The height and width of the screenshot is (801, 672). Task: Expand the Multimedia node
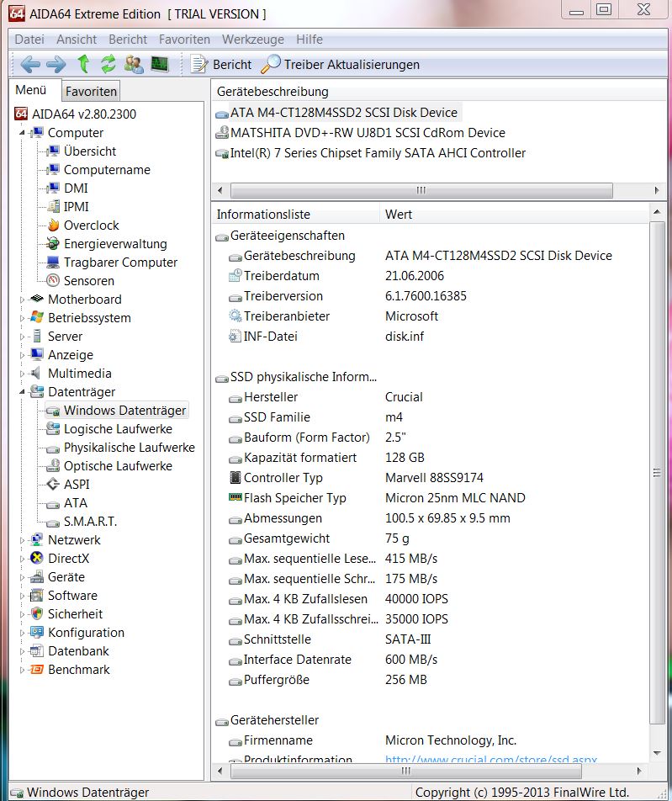click(22, 374)
